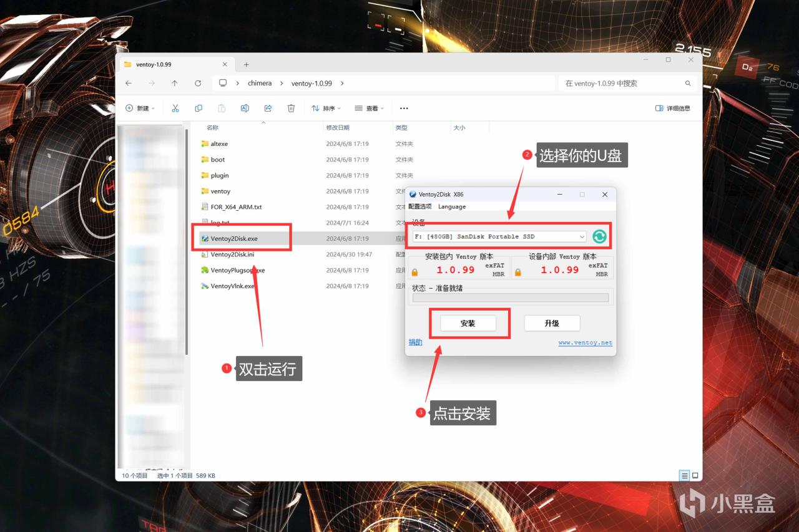Select the ventoy folder icon
The height and width of the screenshot is (532, 799).
[205, 191]
